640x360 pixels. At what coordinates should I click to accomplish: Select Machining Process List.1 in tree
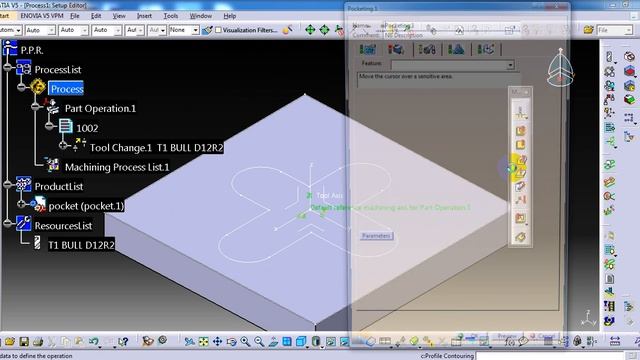click(117, 167)
